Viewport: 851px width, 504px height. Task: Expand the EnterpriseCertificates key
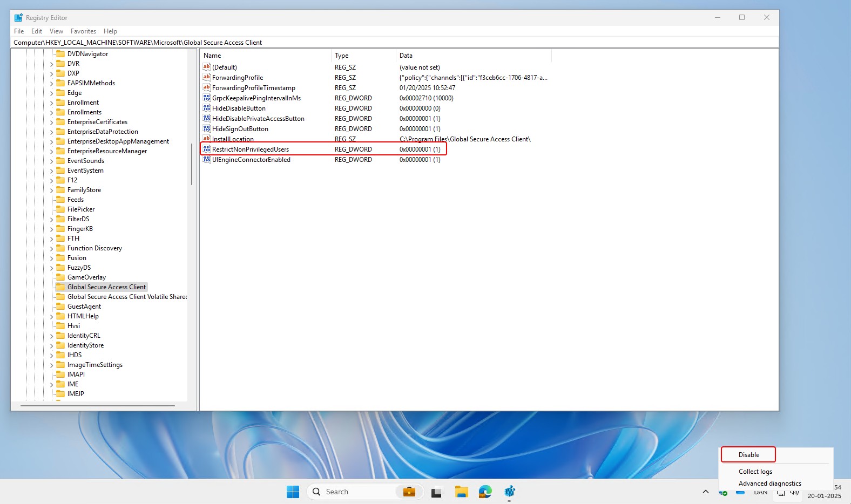pyautogui.click(x=52, y=122)
